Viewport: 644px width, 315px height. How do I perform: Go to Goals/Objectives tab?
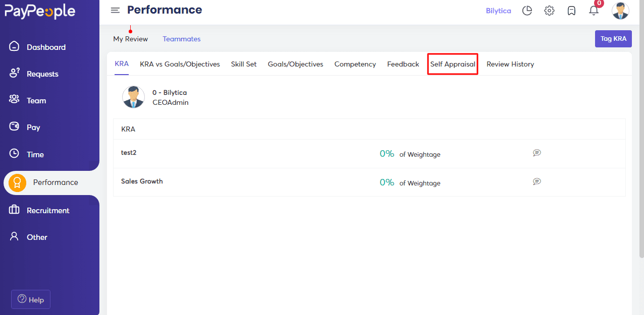pyautogui.click(x=295, y=64)
